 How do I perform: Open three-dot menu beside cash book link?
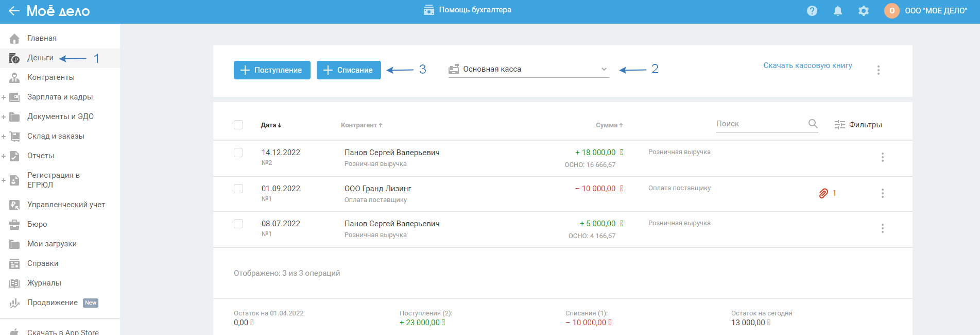coord(879,70)
